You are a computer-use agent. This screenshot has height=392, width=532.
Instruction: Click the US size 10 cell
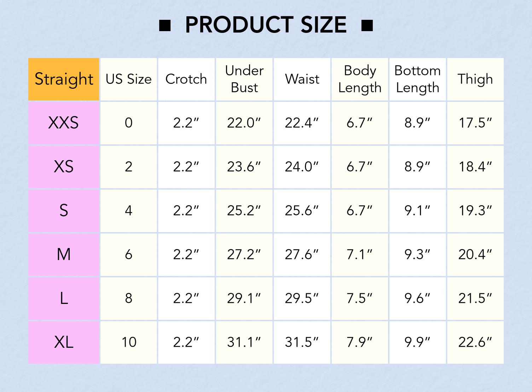pyautogui.click(x=128, y=342)
